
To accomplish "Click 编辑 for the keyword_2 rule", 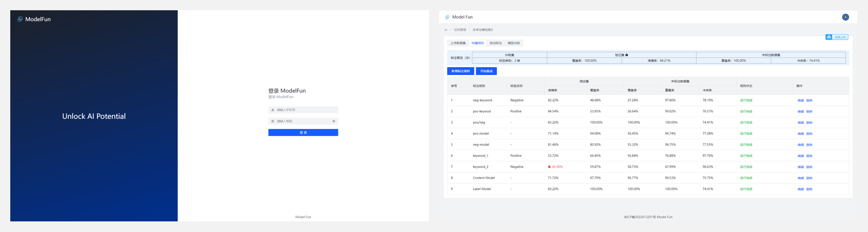I will (x=800, y=167).
